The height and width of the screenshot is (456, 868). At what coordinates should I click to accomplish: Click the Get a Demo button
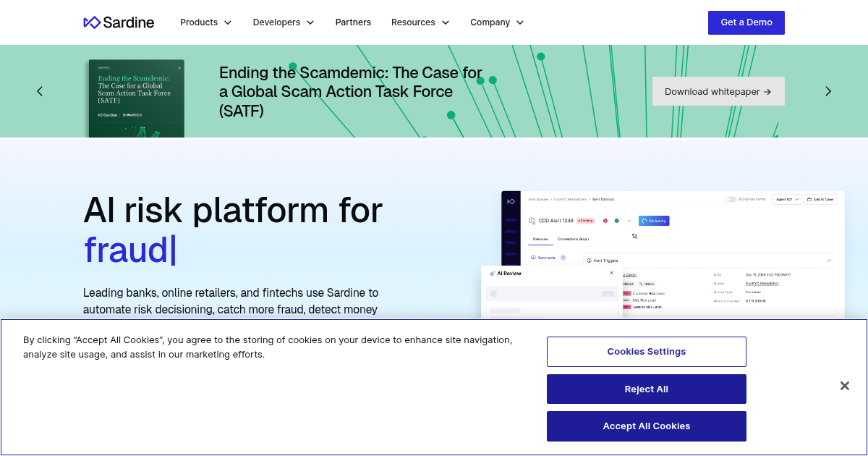coord(746,22)
